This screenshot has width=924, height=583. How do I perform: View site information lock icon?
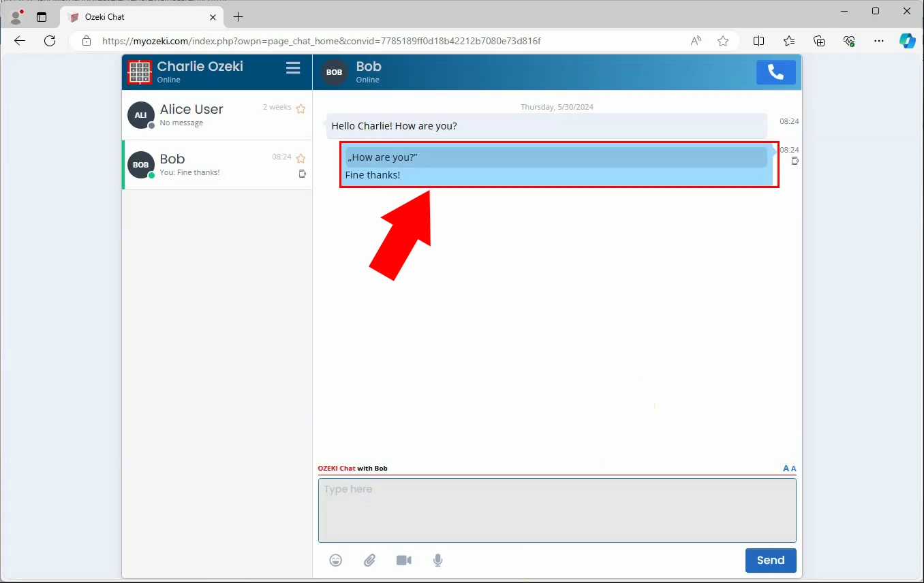pyautogui.click(x=87, y=41)
